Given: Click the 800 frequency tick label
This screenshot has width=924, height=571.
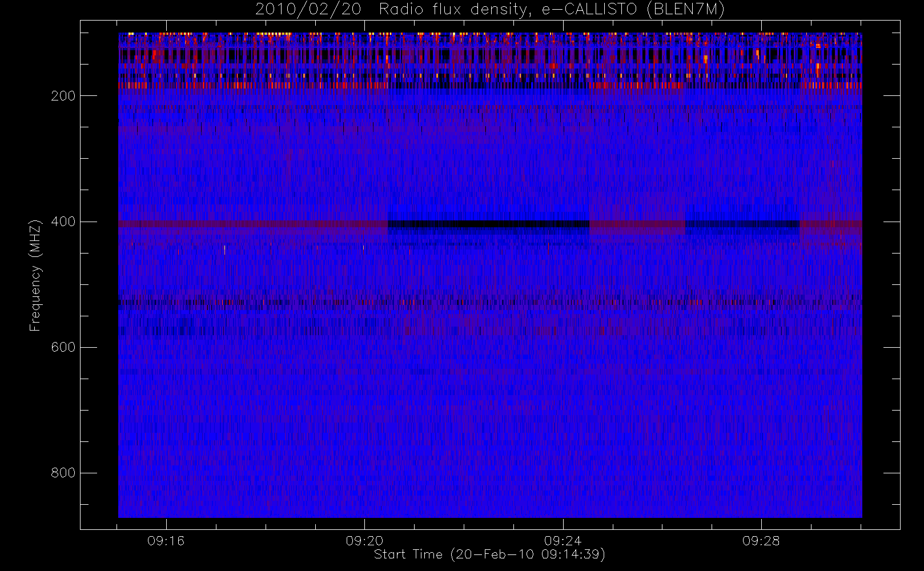Looking at the screenshot, I should click(63, 473).
